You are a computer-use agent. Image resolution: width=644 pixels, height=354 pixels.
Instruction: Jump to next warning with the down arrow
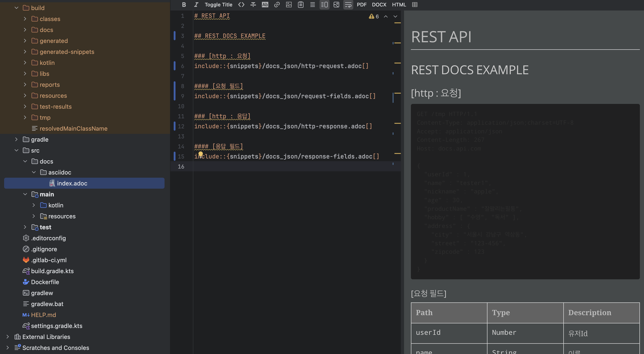(x=395, y=16)
